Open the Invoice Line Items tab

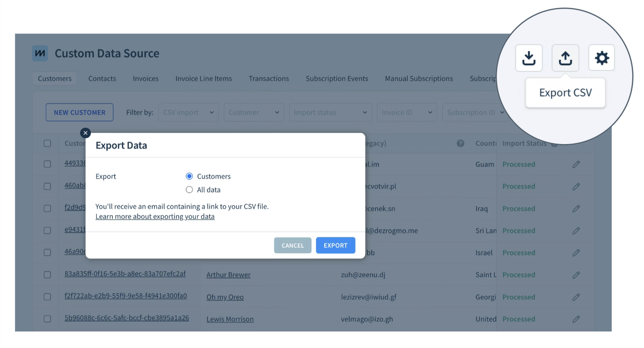point(203,78)
